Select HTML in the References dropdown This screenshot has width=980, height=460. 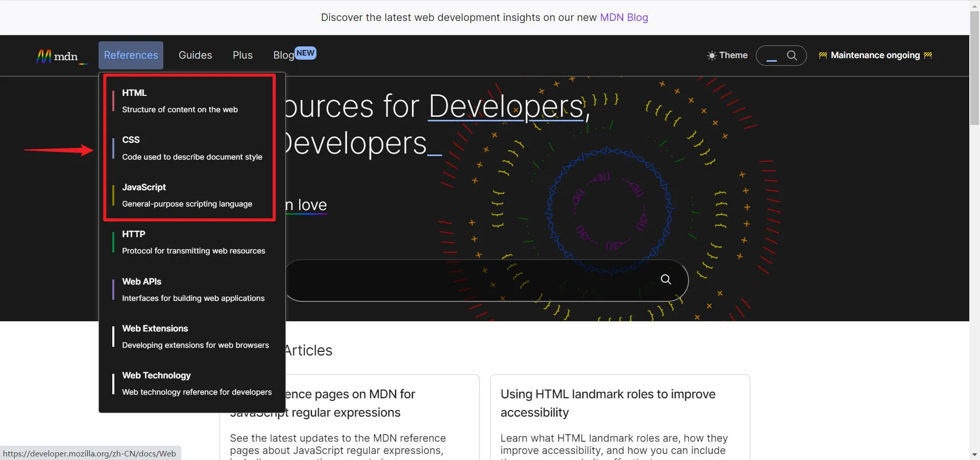click(191, 101)
